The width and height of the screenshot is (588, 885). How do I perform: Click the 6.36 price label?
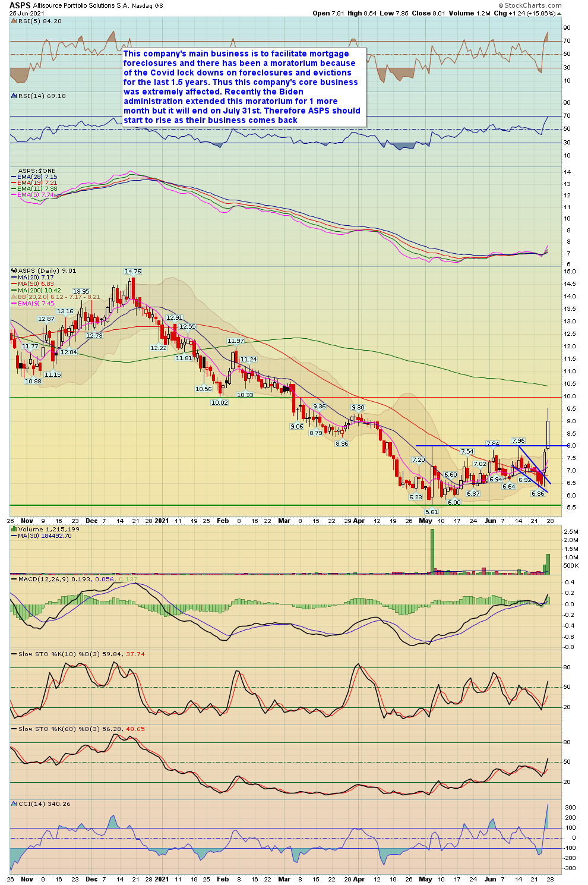(538, 493)
